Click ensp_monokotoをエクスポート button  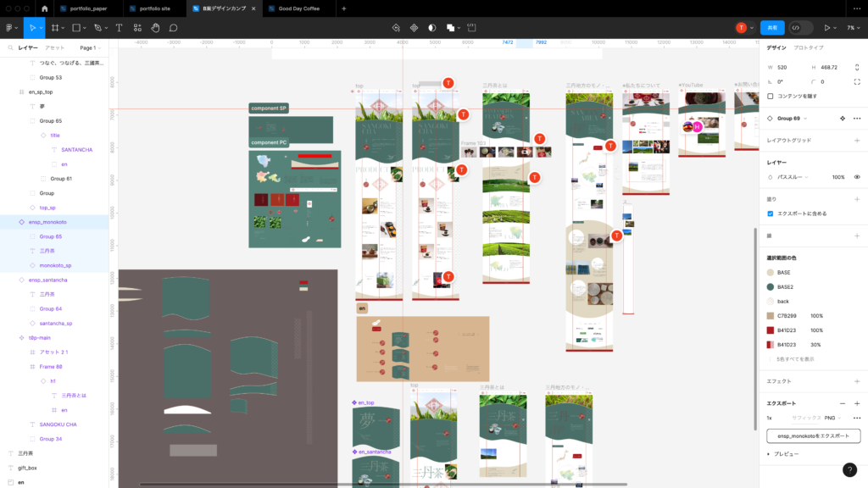813,436
